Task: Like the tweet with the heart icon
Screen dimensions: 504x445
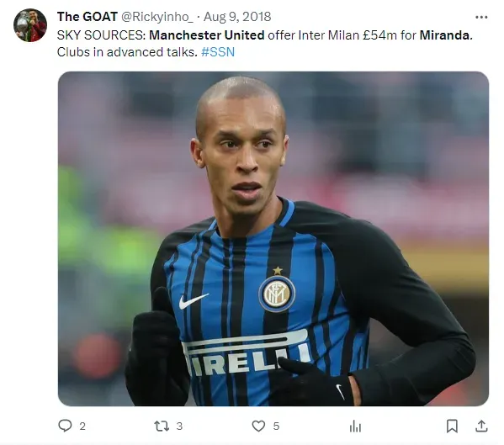Action: click(x=258, y=426)
